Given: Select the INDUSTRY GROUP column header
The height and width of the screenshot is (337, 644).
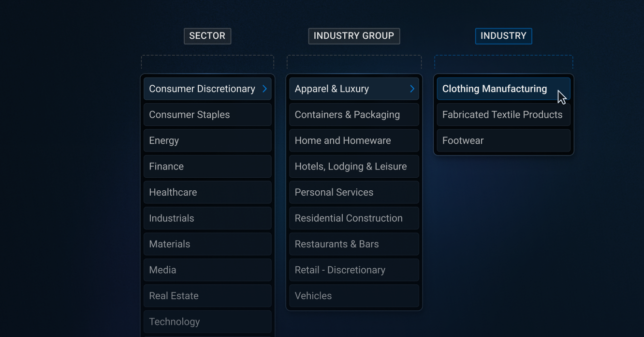Looking at the screenshot, I should [x=354, y=36].
